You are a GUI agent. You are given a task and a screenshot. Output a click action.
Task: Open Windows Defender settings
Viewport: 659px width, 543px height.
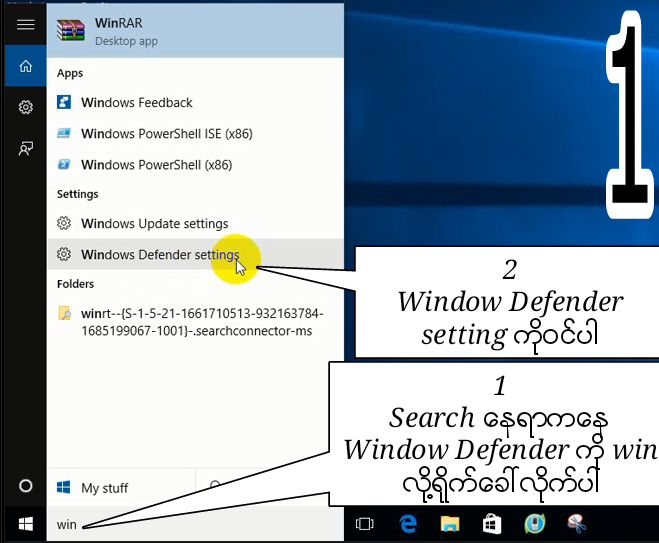point(195,254)
